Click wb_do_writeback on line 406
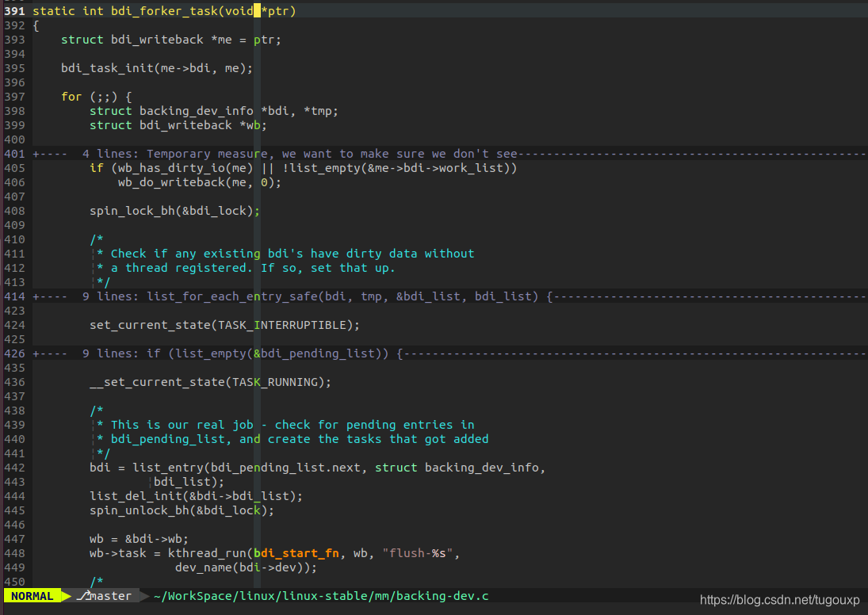 (171, 182)
